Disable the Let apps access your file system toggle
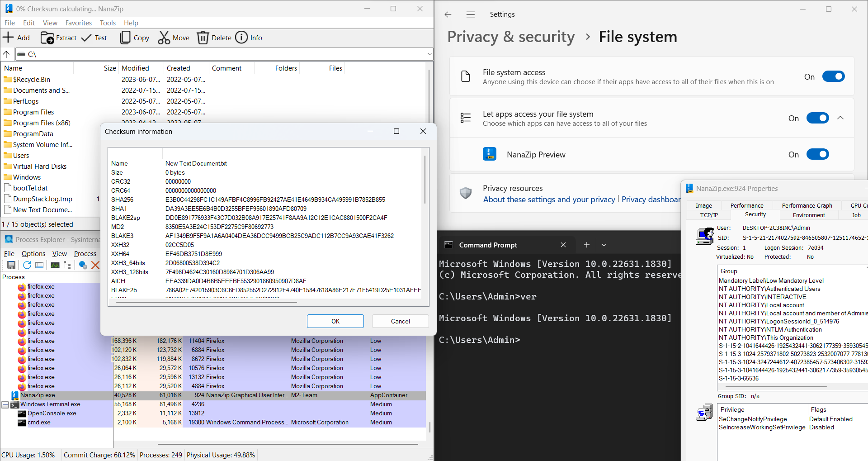The width and height of the screenshot is (868, 461). (818, 118)
